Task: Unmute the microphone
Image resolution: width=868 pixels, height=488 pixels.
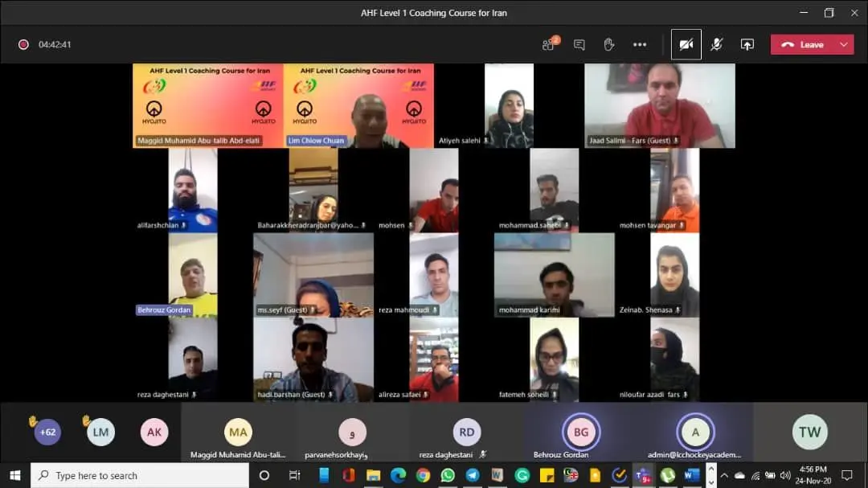Action: (x=716, y=45)
